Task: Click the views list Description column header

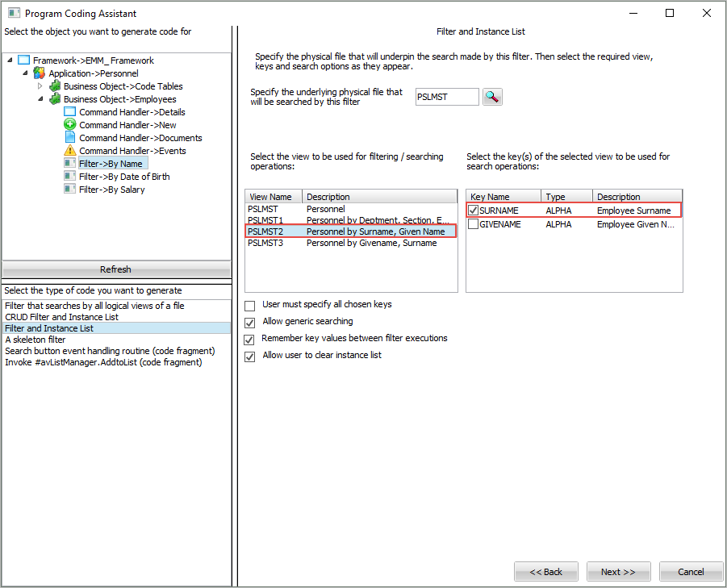Action: tap(379, 197)
